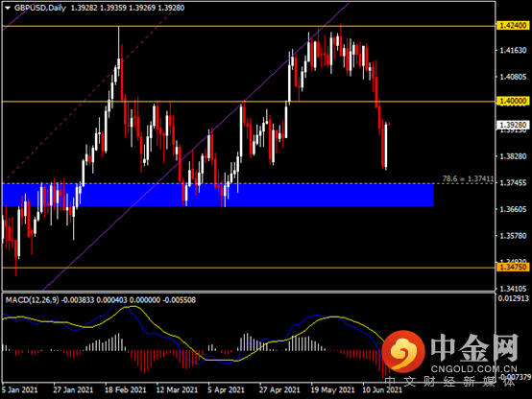This screenshot has width=532, height=399.
Task: Click the latest white candlestick
Action: click(386, 146)
